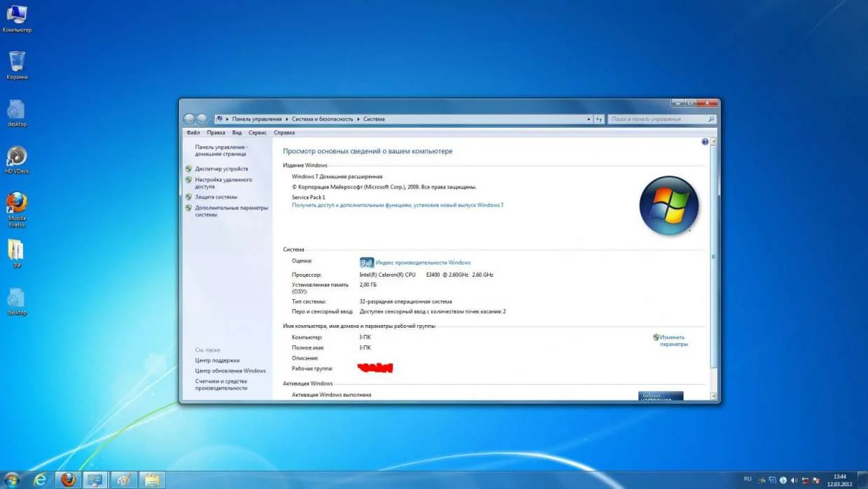
Task: Show the desktop via the taskbar's far-right strip
Action: [x=863, y=480]
